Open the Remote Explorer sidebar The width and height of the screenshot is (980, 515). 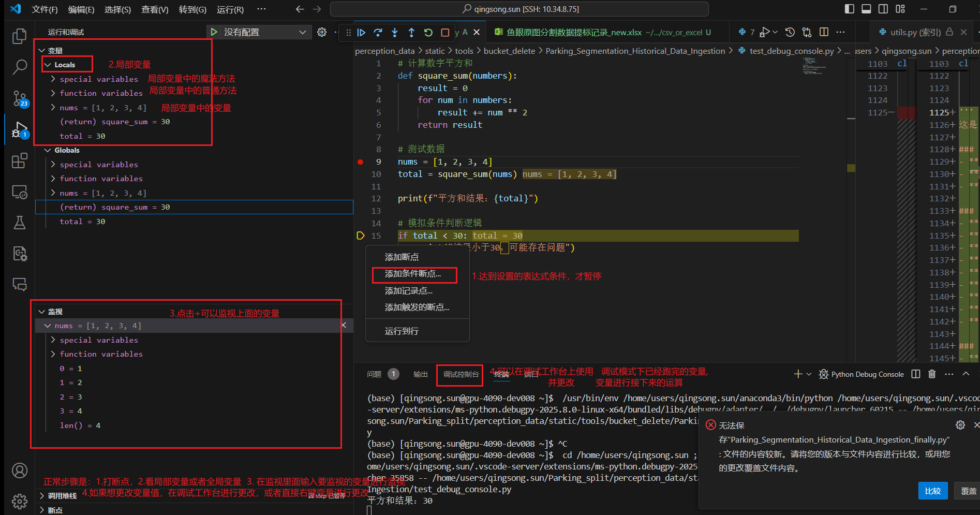point(20,192)
